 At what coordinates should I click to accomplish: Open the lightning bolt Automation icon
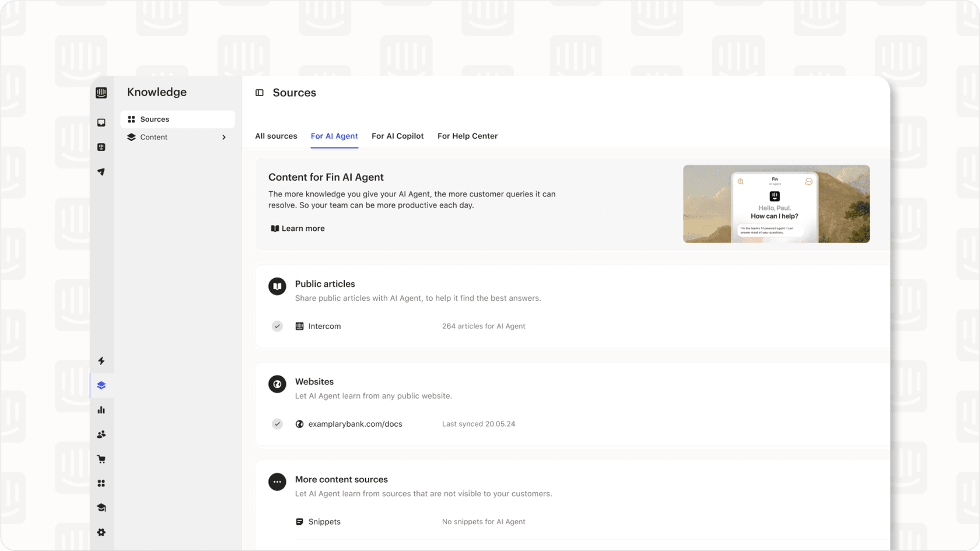(101, 361)
